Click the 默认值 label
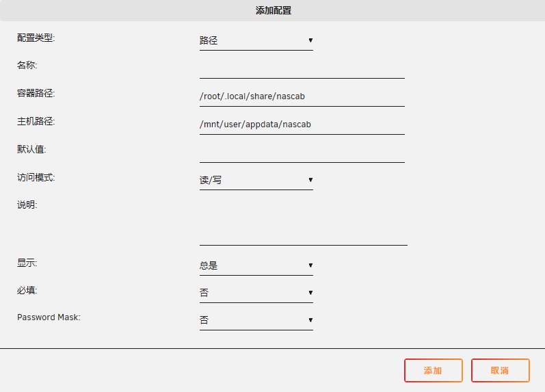 point(31,149)
